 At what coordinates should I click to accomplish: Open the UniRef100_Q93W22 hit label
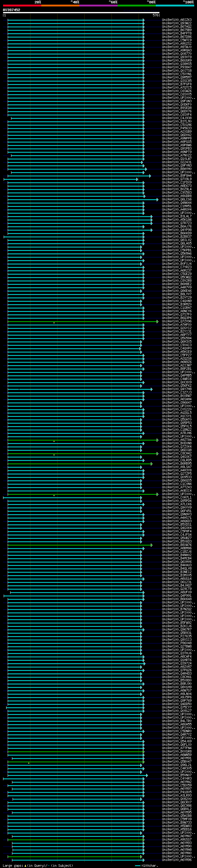[x=176, y=23]
